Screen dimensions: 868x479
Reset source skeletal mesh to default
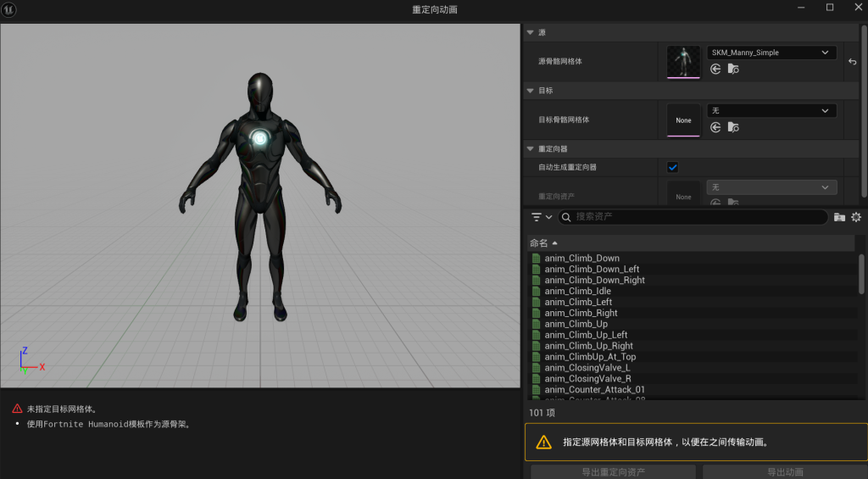coord(852,62)
